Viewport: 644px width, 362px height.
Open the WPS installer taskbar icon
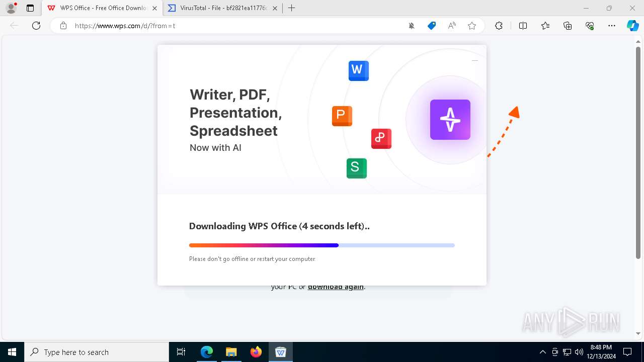click(281, 352)
